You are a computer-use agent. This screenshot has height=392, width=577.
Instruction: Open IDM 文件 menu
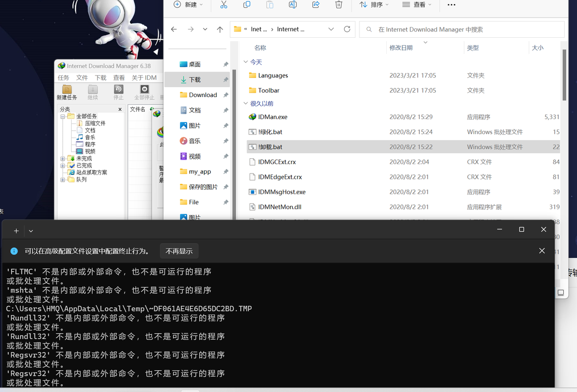click(82, 77)
